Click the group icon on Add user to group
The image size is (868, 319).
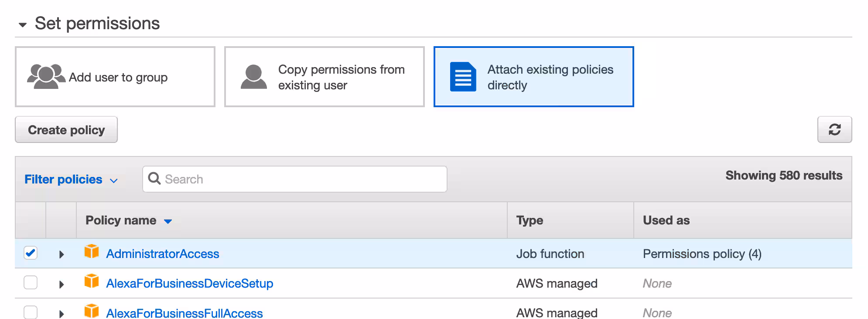[46, 77]
